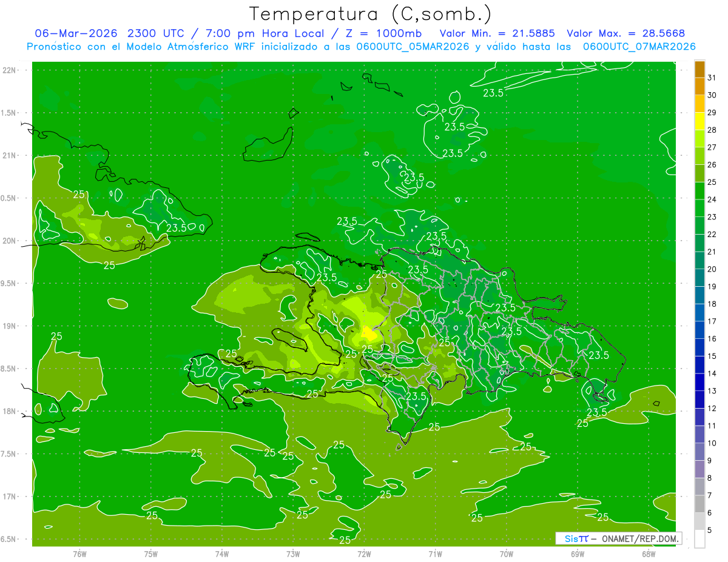This screenshot has height=562, width=728.
Task: Click longitude axis label "68W"
Action: (649, 554)
